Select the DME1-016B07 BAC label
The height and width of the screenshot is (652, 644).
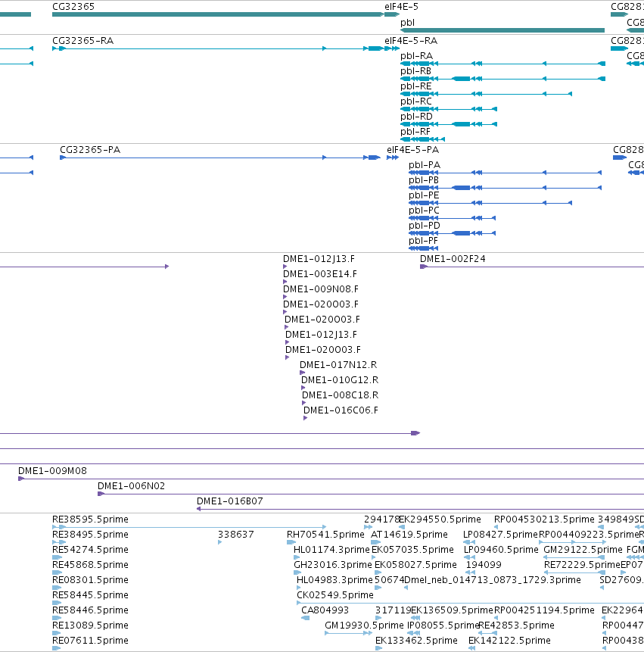230,501
